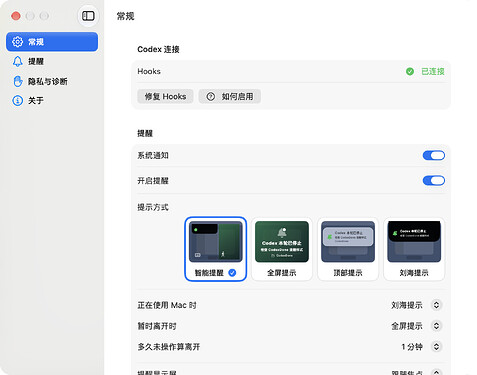The height and width of the screenshot is (375, 477).
Task: Open 隐私与诊断 sidebar section
Action: 52,81
